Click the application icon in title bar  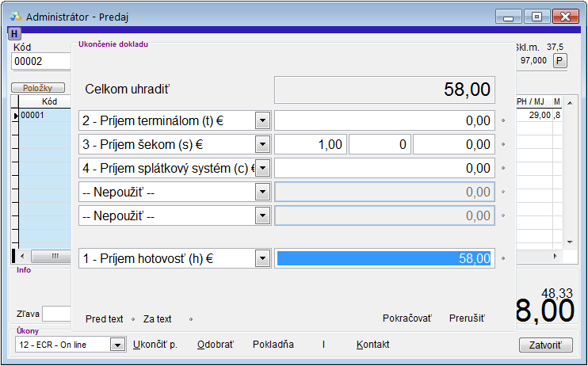tap(15, 16)
